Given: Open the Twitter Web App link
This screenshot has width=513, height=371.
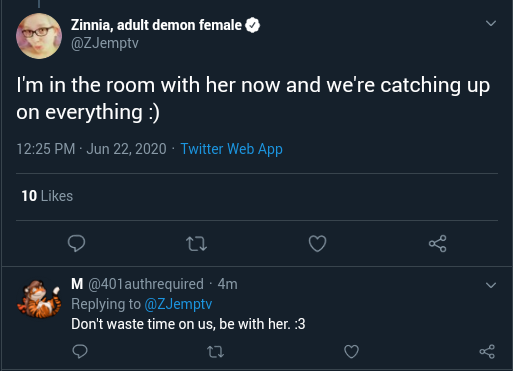Looking at the screenshot, I should point(231,149).
